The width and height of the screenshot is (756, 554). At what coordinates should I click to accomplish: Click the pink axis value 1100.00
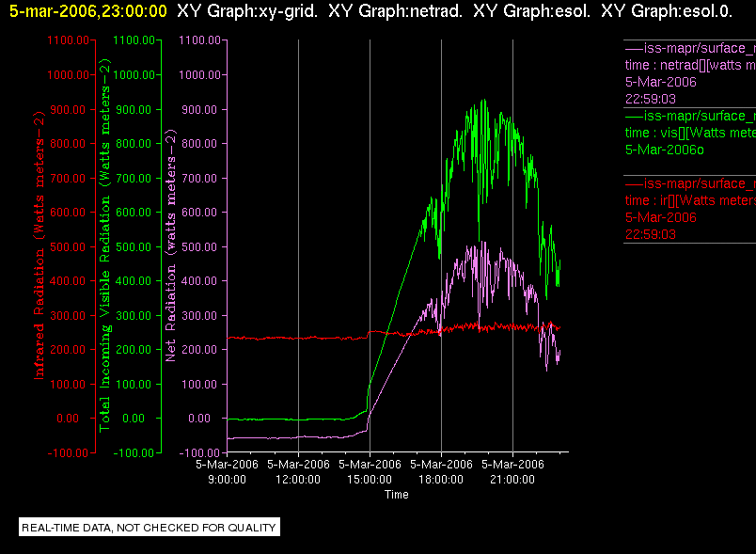pyautogui.click(x=199, y=40)
